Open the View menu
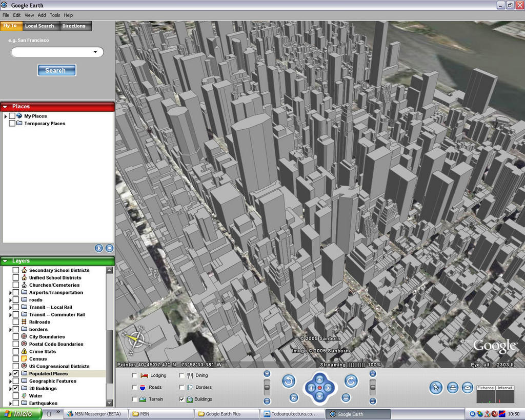This screenshot has width=525, height=420. [x=29, y=15]
